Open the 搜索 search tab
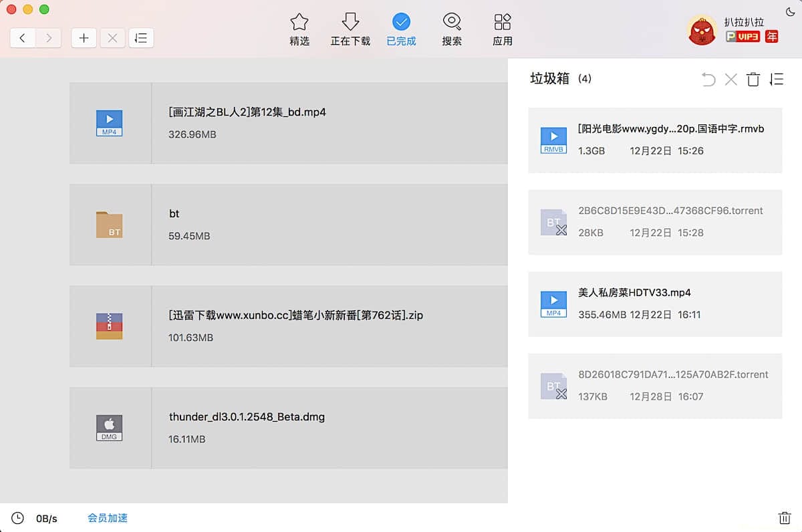This screenshot has width=802, height=532. coord(452,30)
